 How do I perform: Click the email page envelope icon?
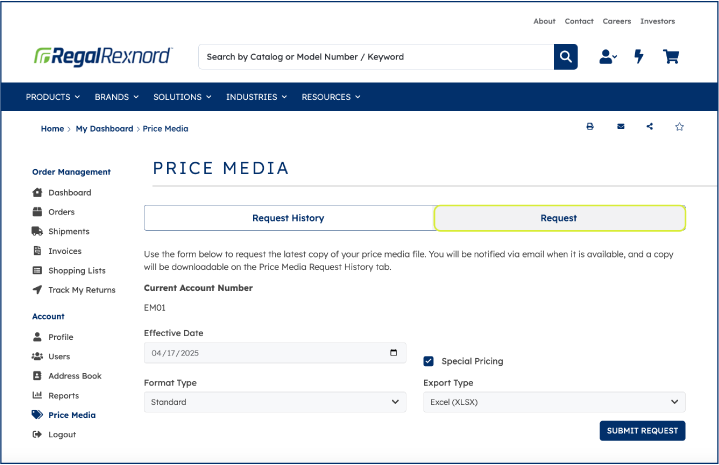[x=620, y=127]
